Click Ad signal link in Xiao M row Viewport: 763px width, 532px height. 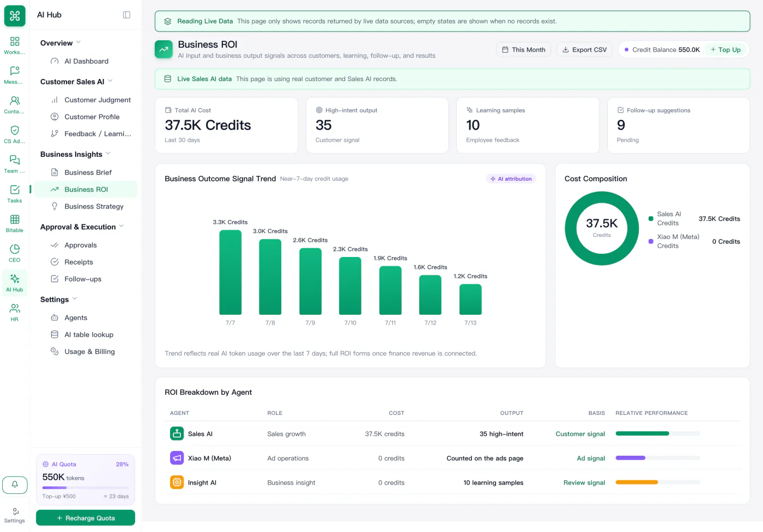(x=591, y=458)
